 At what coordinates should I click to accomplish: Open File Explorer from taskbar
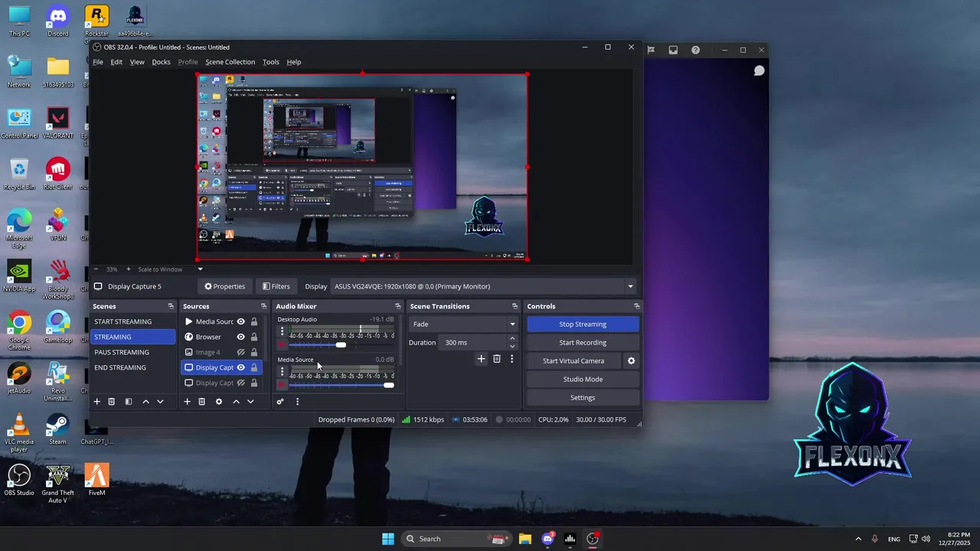point(524,539)
